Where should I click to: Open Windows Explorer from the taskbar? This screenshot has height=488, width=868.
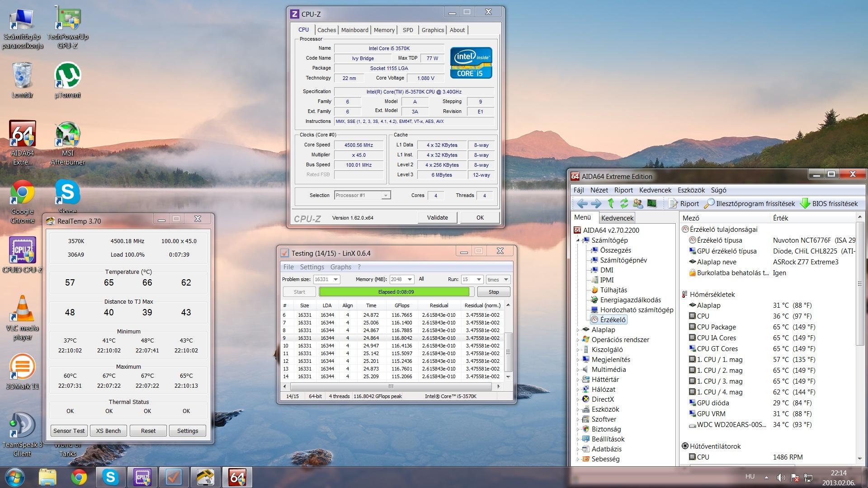[47, 477]
